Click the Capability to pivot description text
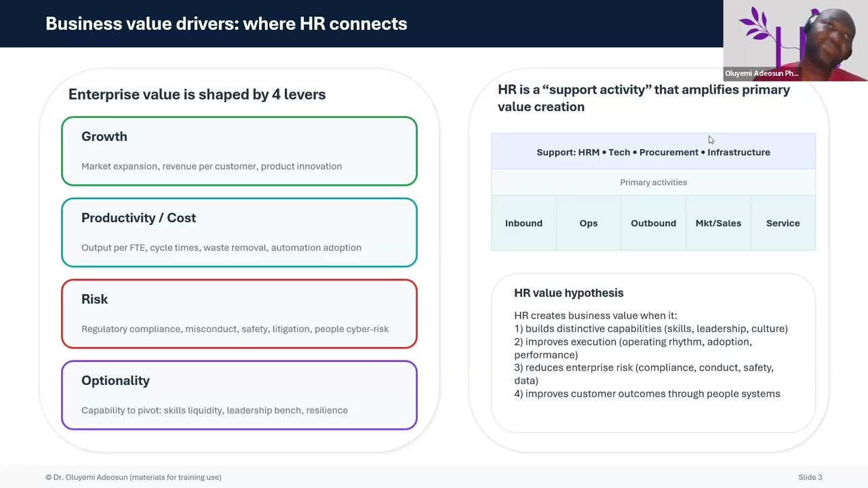This screenshot has height=488, width=868. click(x=214, y=410)
